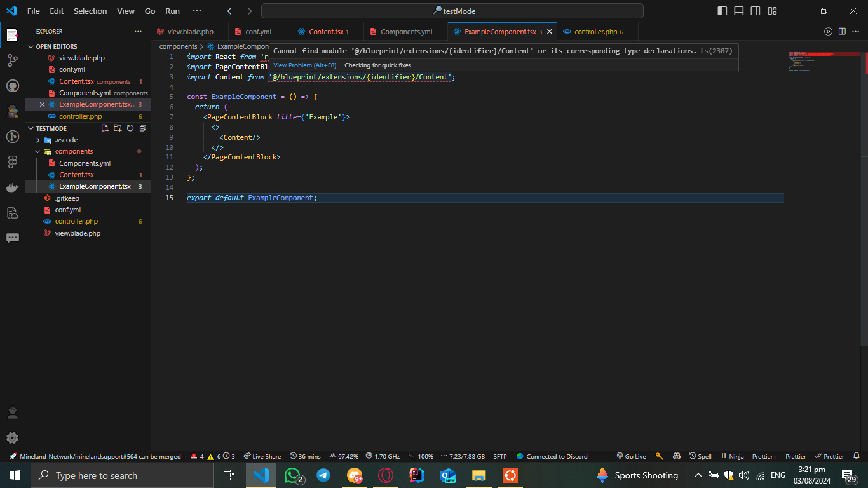Close ExampleComponent.tsx in Open Editors list
This screenshot has height=488, width=868.
42,104
